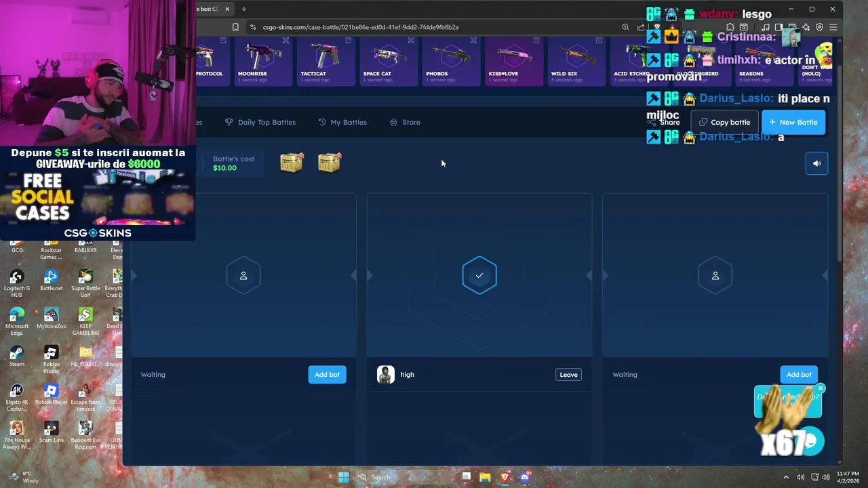868x488 pixels.
Task: Open the browser hamburger menu
Action: (833, 27)
